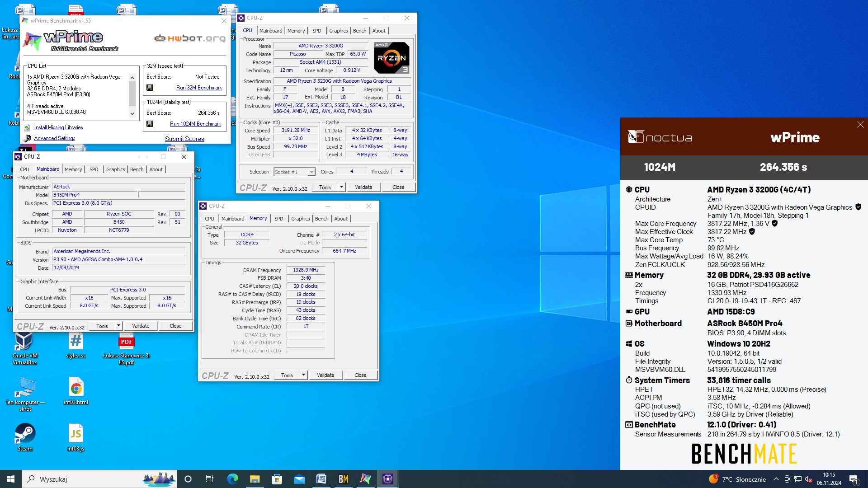Click the Advanced Settings wrench icon
The width and height of the screenshot is (868, 488).
pyautogui.click(x=27, y=138)
